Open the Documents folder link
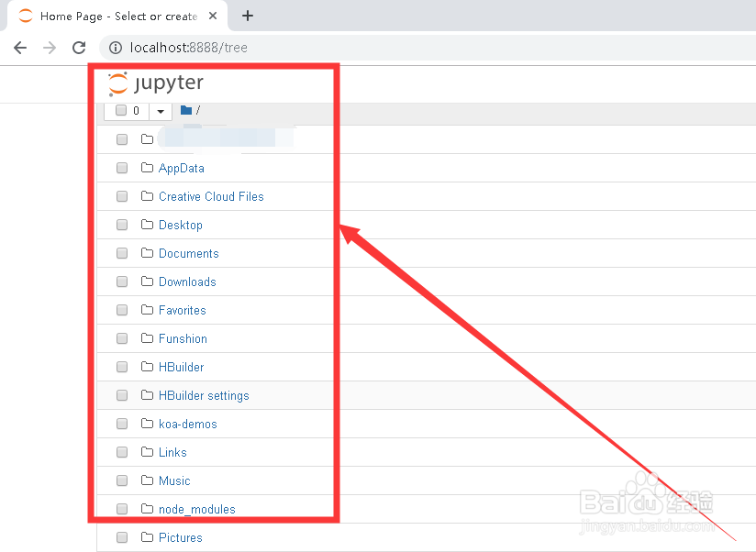Screen dimensions: 756x552 point(188,253)
